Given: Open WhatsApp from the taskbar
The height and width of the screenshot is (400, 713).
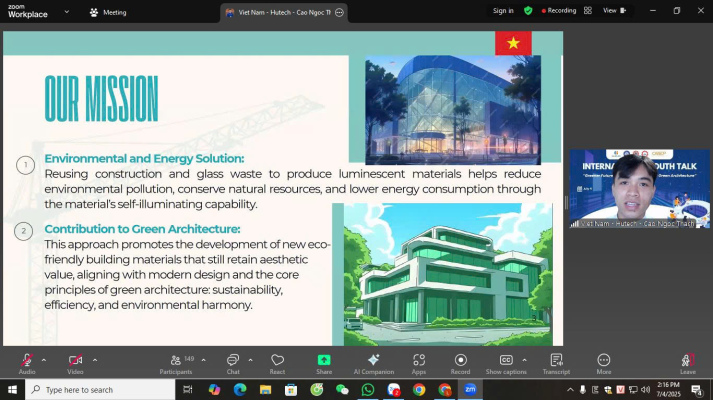Looking at the screenshot, I should pos(367,390).
